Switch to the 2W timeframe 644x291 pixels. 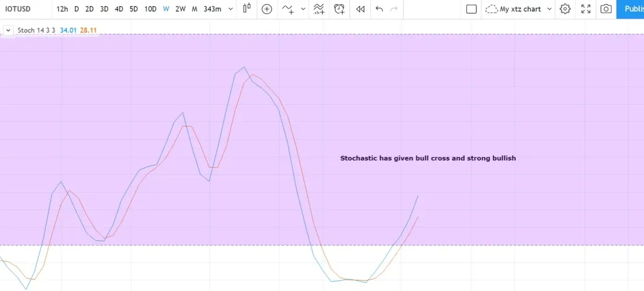[180, 9]
